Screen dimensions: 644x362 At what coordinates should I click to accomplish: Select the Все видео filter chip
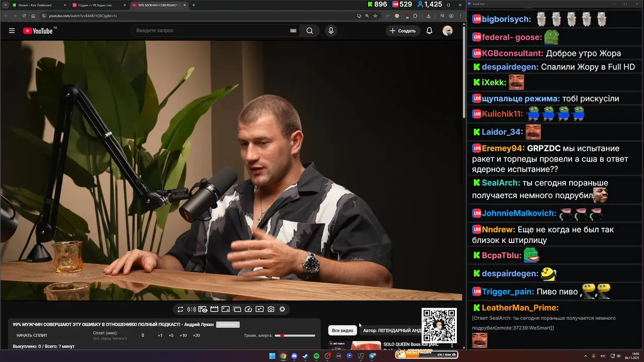tap(343, 330)
